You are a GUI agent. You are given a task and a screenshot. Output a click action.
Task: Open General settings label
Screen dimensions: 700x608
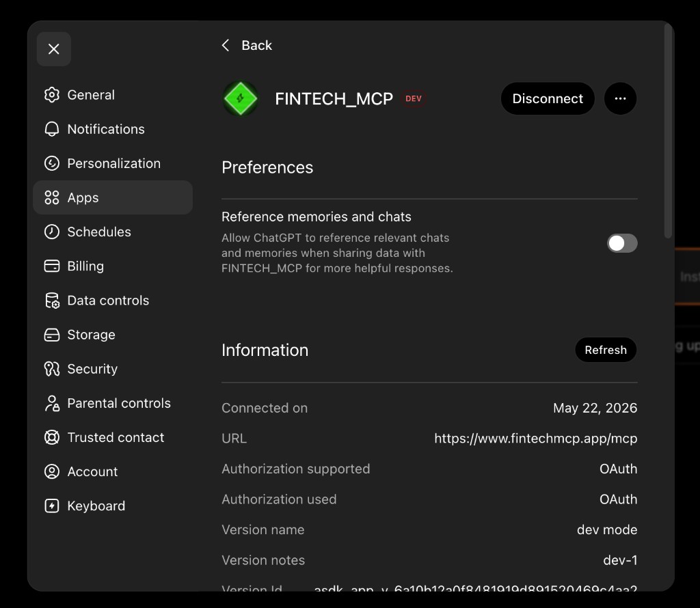tap(91, 95)
